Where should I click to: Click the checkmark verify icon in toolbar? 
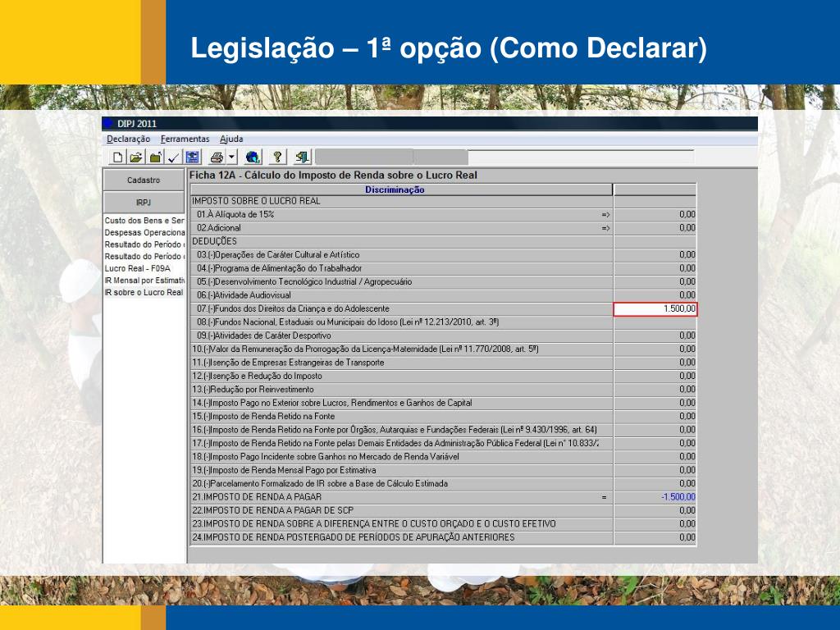point(173,157)
